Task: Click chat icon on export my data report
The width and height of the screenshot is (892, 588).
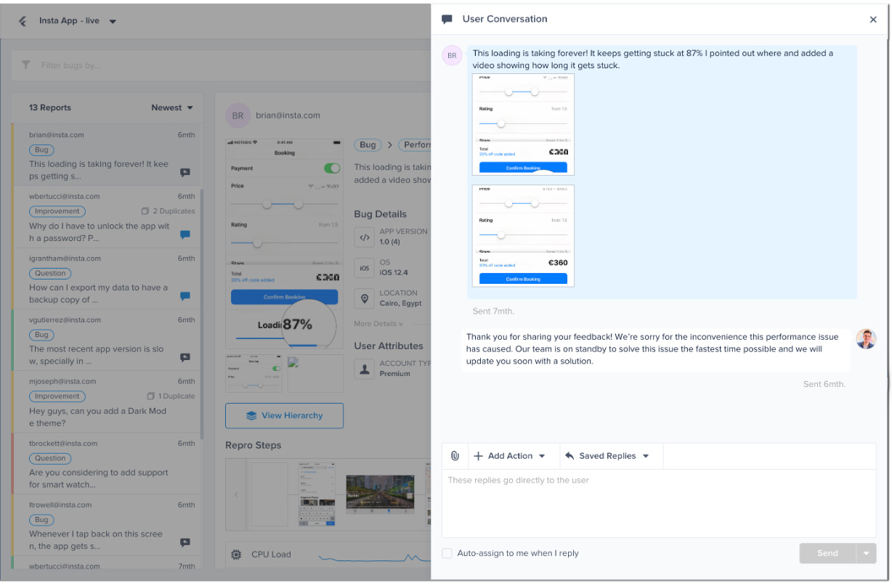Action: coord(185,296)
